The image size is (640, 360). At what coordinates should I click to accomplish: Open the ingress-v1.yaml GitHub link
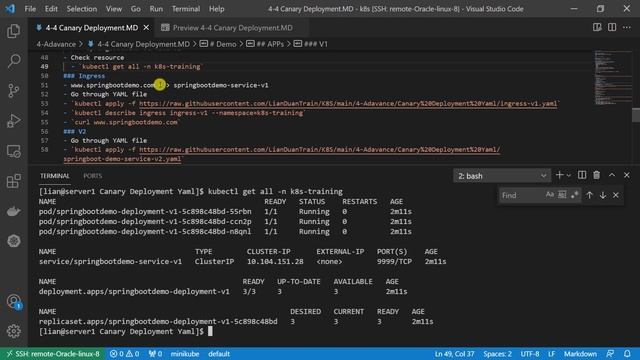tap(348, 104)
